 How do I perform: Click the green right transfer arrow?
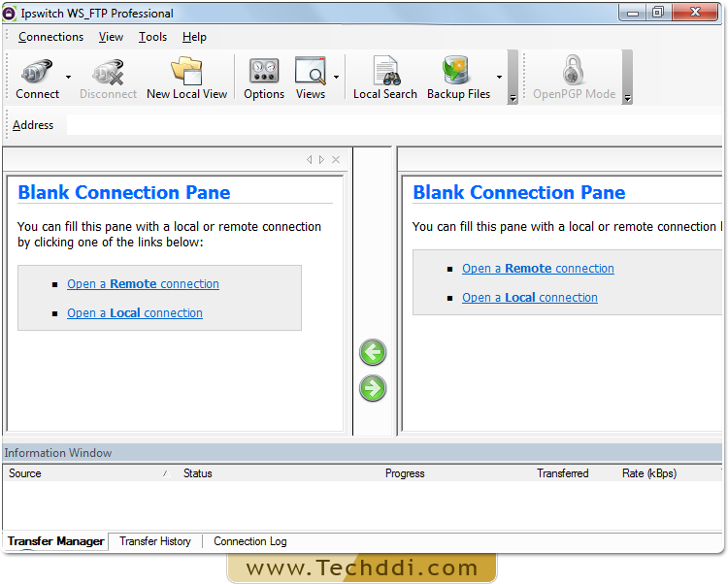tap(373, 388)
